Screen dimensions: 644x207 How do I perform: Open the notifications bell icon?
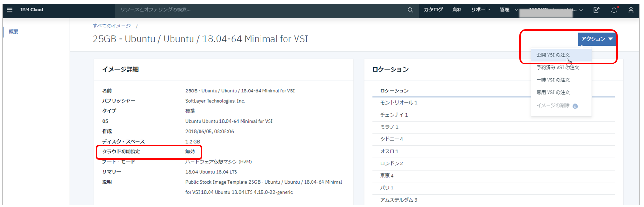point(614,9)
